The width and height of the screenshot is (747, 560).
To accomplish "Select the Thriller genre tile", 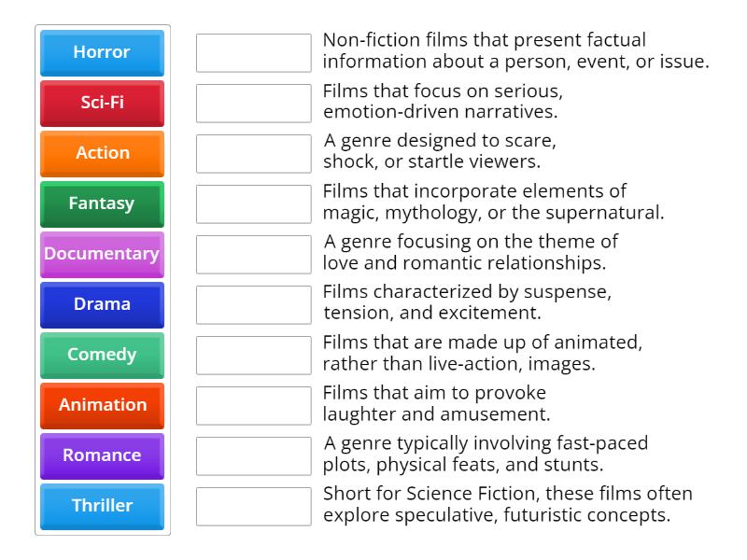I will [102, 506].
